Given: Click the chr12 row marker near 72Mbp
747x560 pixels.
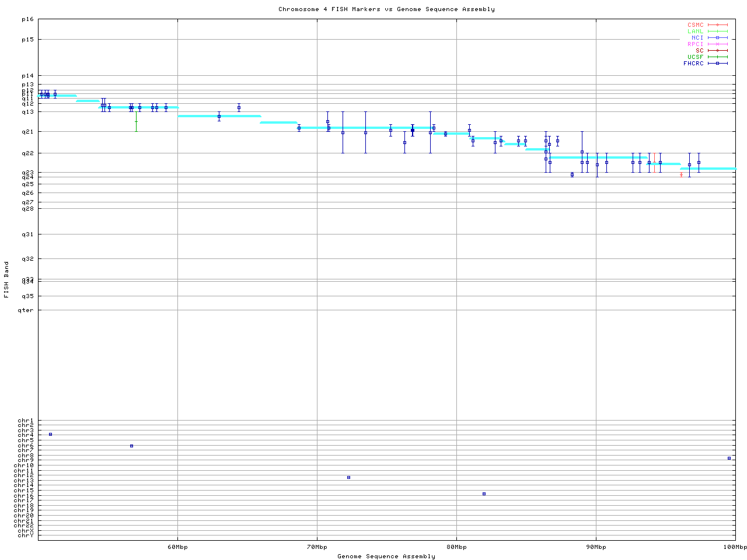Looking at the screenshot, I should (x=348, y=478).
